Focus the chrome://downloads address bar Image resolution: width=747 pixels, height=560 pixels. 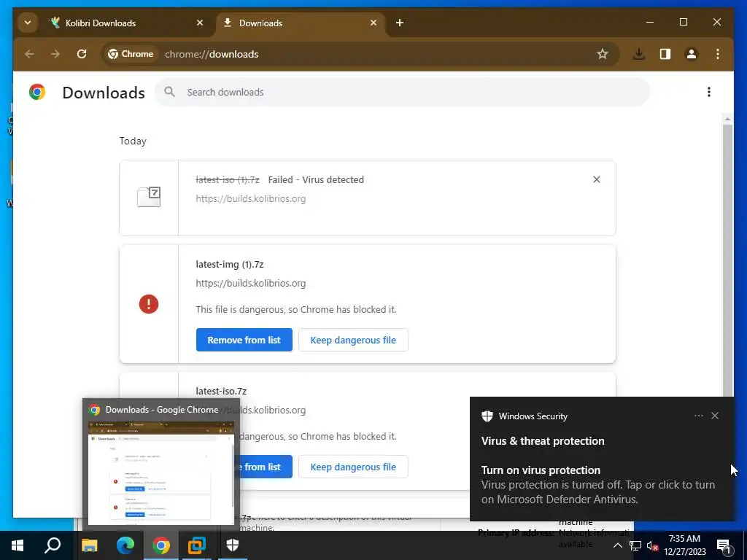pyautogui.click(x=212, y=54)
